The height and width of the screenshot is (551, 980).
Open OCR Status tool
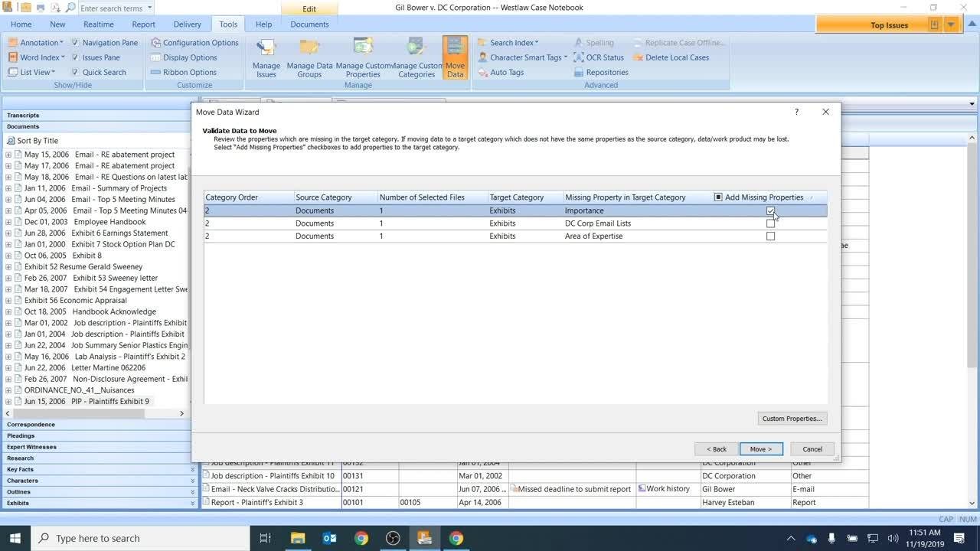[x=599, y=57]
